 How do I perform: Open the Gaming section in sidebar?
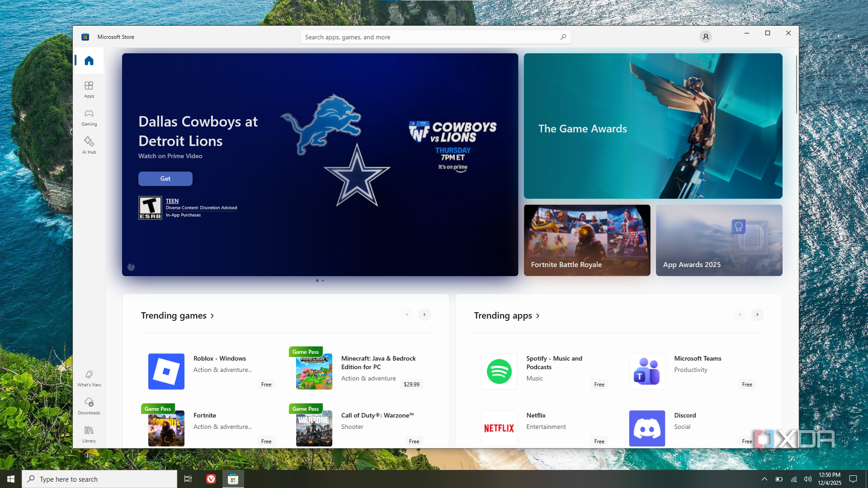[x=89, y=117]
